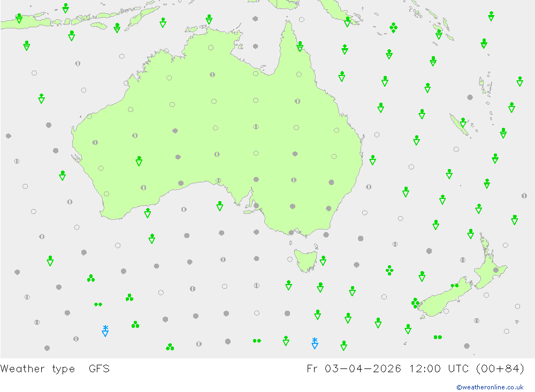Click shower symbol on Tasmania's east coast

323,260
